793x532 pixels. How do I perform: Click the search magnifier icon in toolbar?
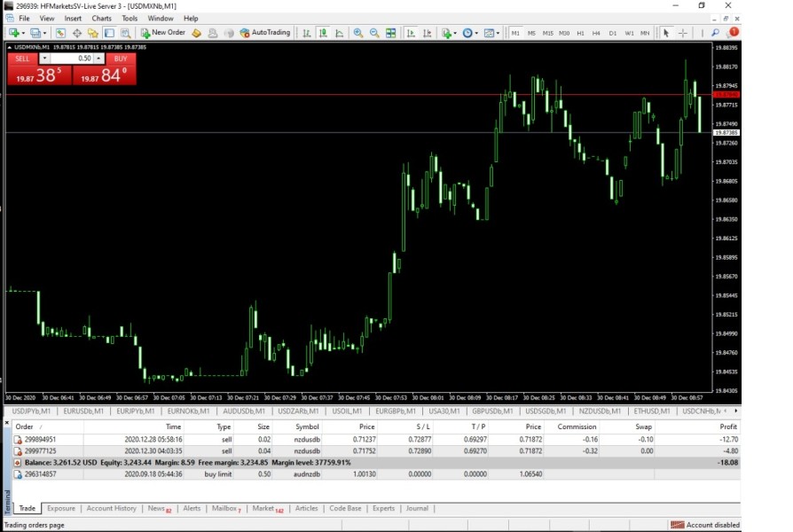[x=716, y=33]
